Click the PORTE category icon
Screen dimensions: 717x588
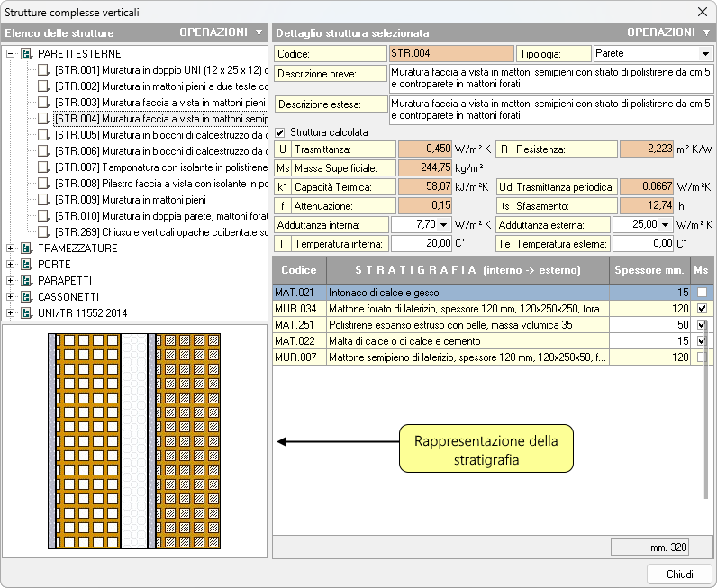pyautogui.click(x=26, y=265)
